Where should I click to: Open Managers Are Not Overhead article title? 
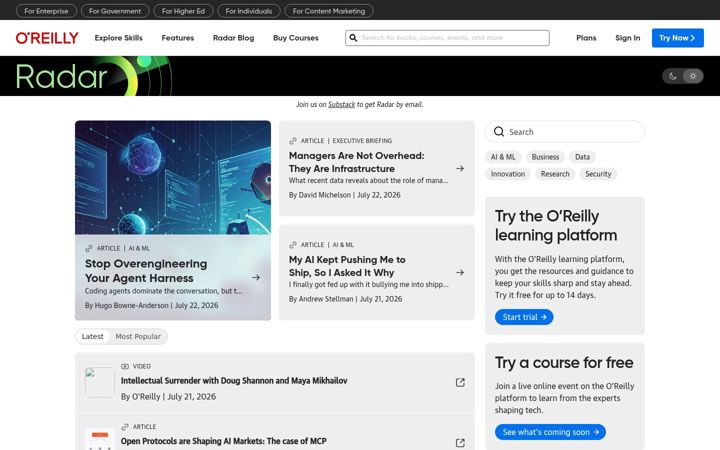356,162
